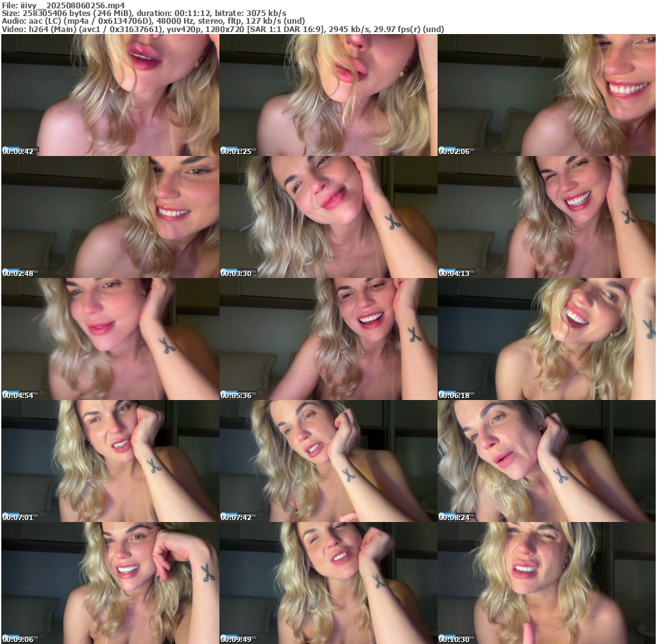This screenshot has width=657, height=644.
Task: Select the file name text iiivy__202508060256.mp4
Action: (73, 5)
